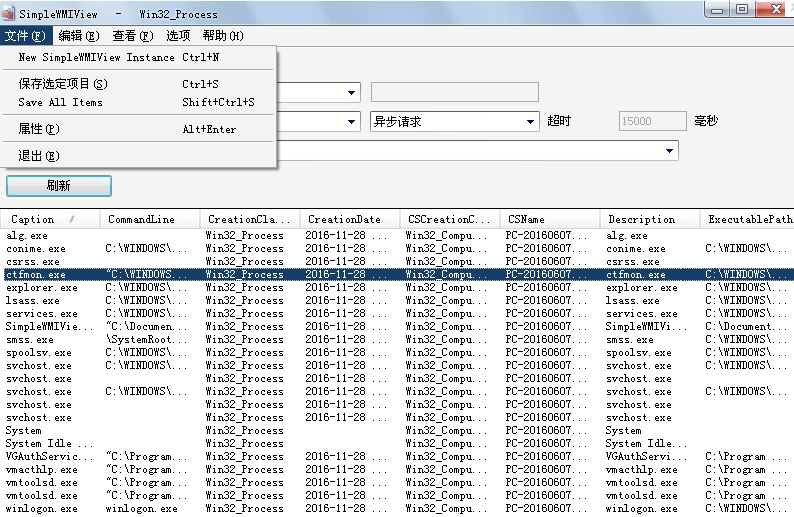This screenshot has width=794, height=517.
Task: Expand the 异步请求 dropdown
Action: 530,122
